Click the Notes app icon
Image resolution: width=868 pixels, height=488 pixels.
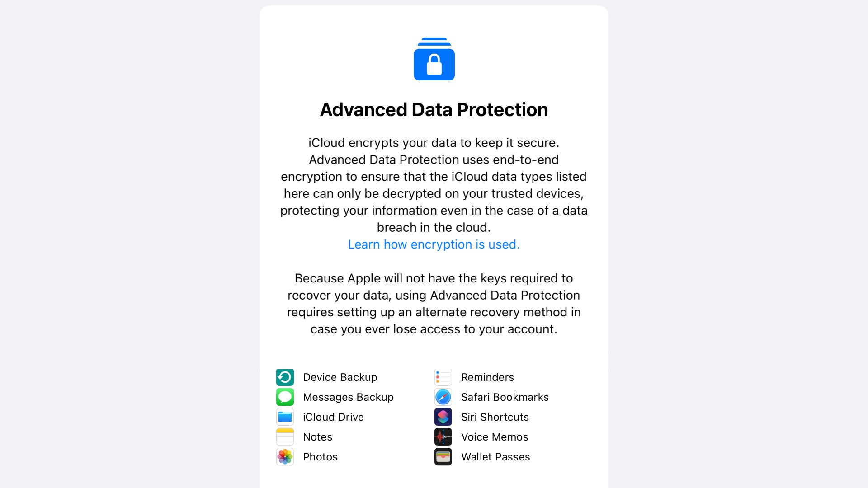pos(285,437)
